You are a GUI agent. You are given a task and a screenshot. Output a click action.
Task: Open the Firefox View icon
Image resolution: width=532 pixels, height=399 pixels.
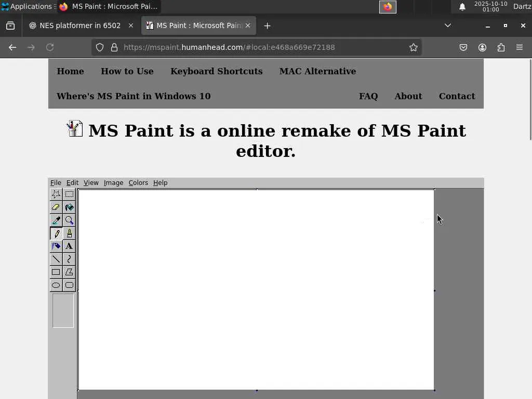(x=10, y=26)
